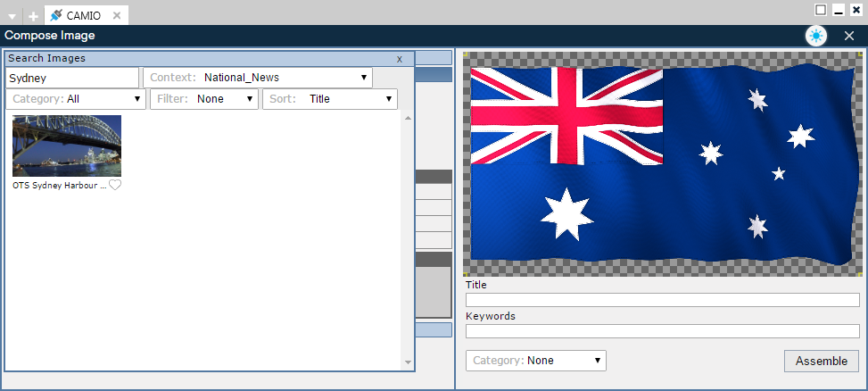Click the Sydney search text field

click(x=72, y=78)
